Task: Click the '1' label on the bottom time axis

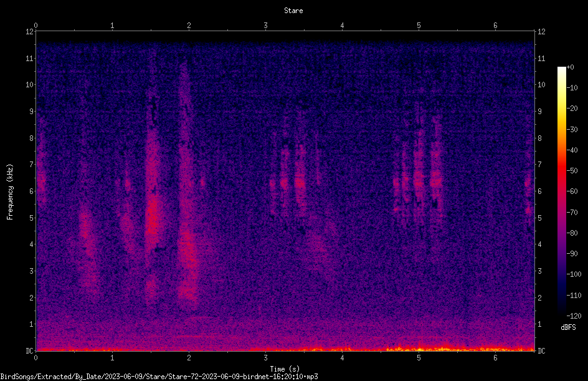Action: 112,358
